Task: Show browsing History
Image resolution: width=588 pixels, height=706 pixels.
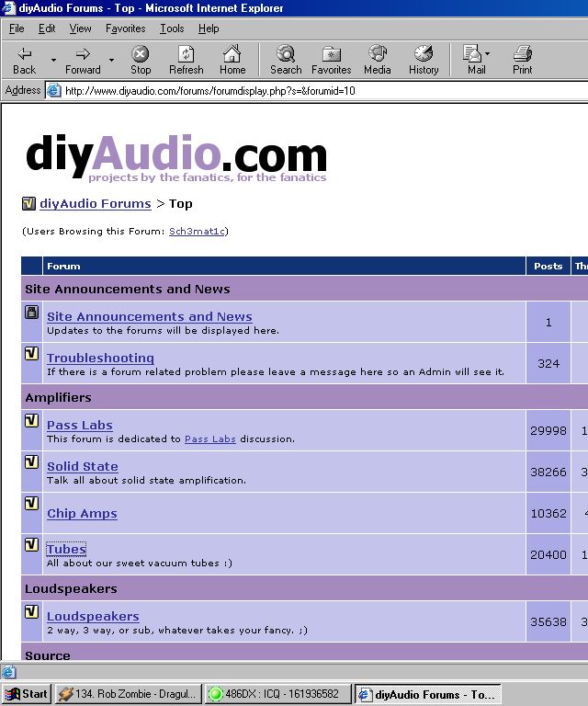Action: coord(424,60)
